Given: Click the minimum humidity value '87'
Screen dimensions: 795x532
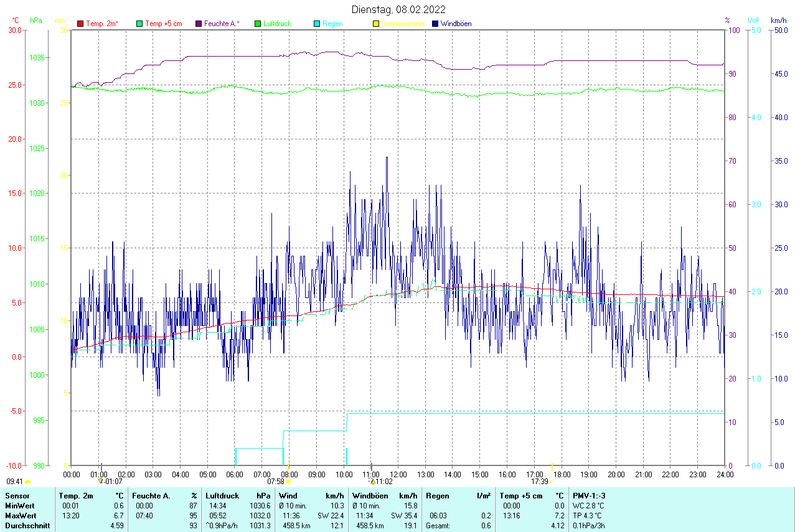Looking at the screenshot, I should pyautogui.click(x=193, y=506).
